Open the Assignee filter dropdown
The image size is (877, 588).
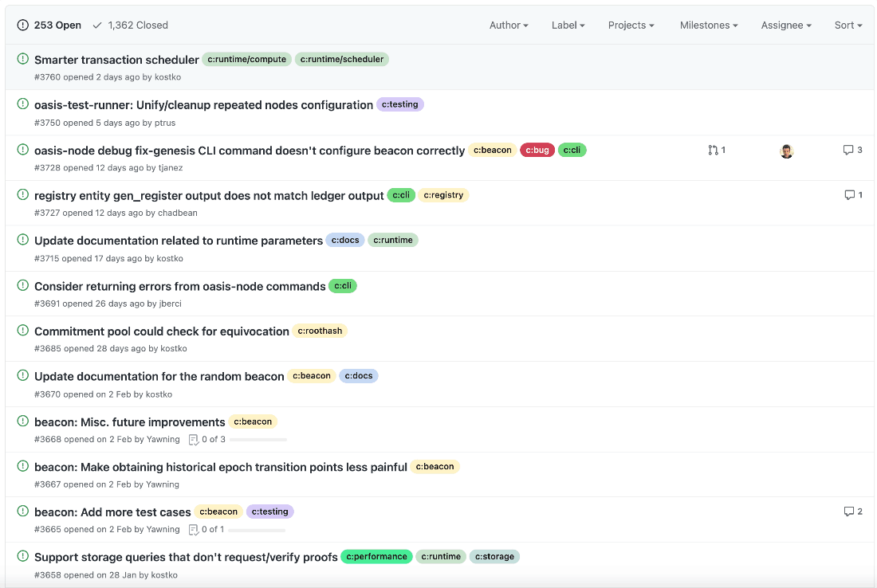(786, 25)
